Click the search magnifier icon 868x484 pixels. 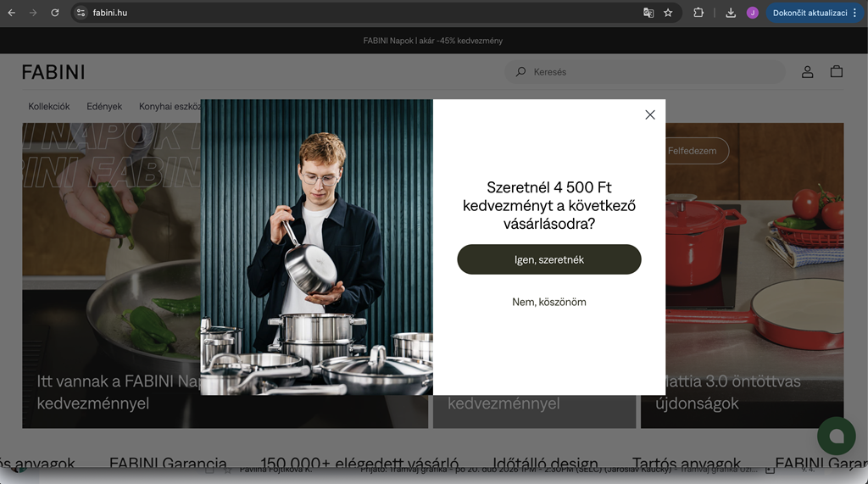pos(520,72)
